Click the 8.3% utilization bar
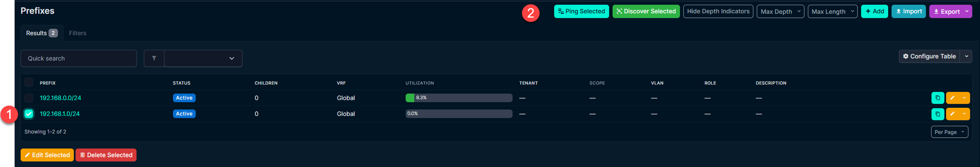 [459, 98]
